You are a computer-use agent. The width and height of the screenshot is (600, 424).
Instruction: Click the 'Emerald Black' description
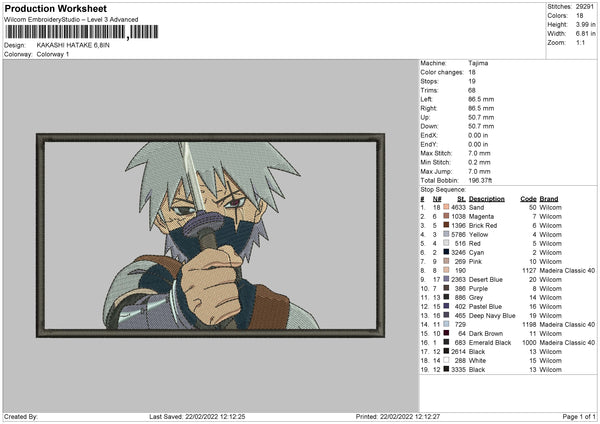pos(490,342)
